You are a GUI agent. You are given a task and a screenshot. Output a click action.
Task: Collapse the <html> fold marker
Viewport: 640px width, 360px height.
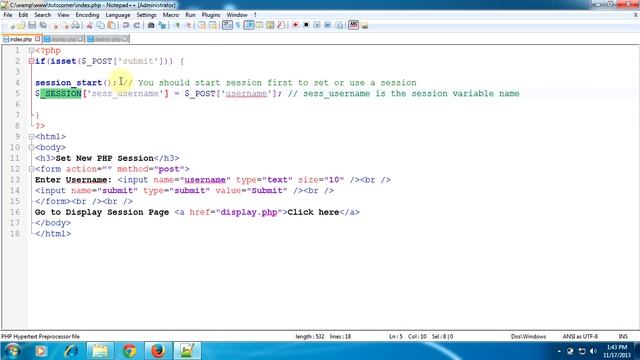coord(31,137)
